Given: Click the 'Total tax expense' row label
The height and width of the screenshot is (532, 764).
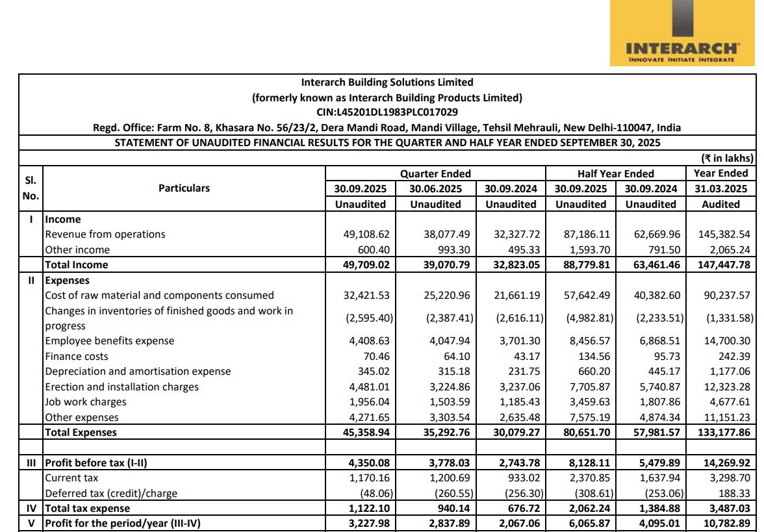Looking at the screenshot, I should tap(88, 509).
